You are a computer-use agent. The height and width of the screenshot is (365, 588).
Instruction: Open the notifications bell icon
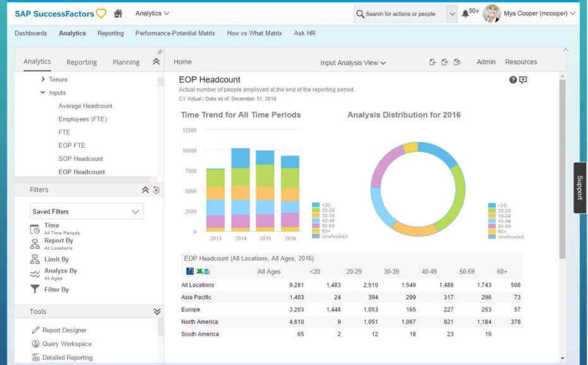[465, 14]
